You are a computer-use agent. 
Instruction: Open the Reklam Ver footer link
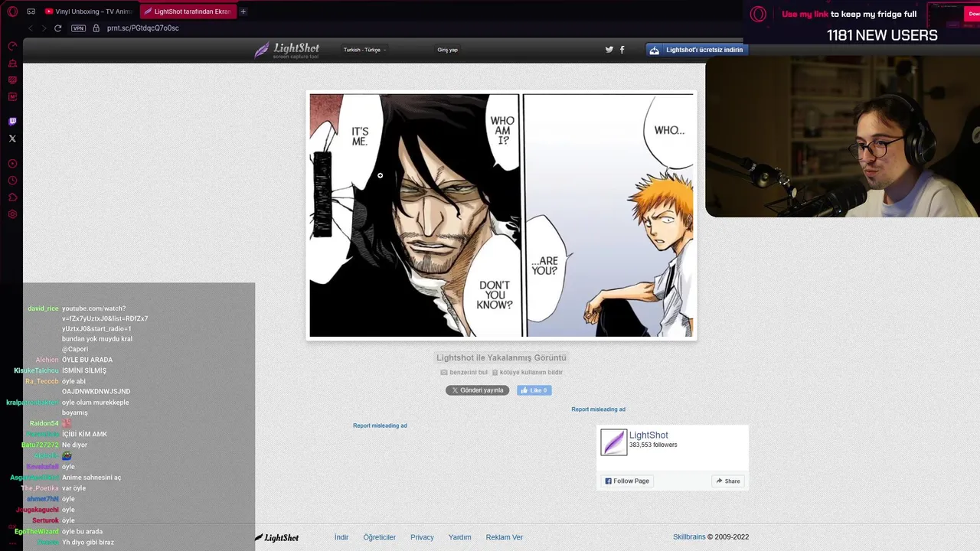pos(505,537)
